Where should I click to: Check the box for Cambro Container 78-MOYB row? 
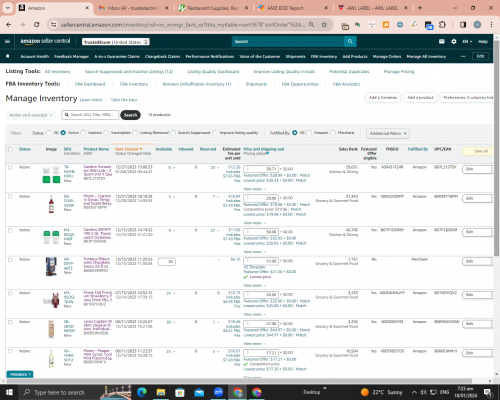[x=10, y=167]
